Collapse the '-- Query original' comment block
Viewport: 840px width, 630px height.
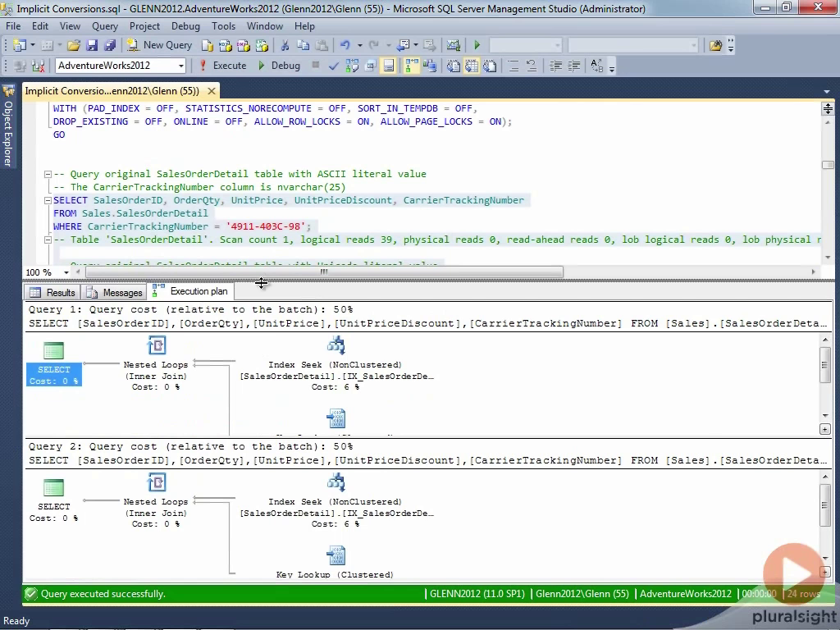[48, 174]
